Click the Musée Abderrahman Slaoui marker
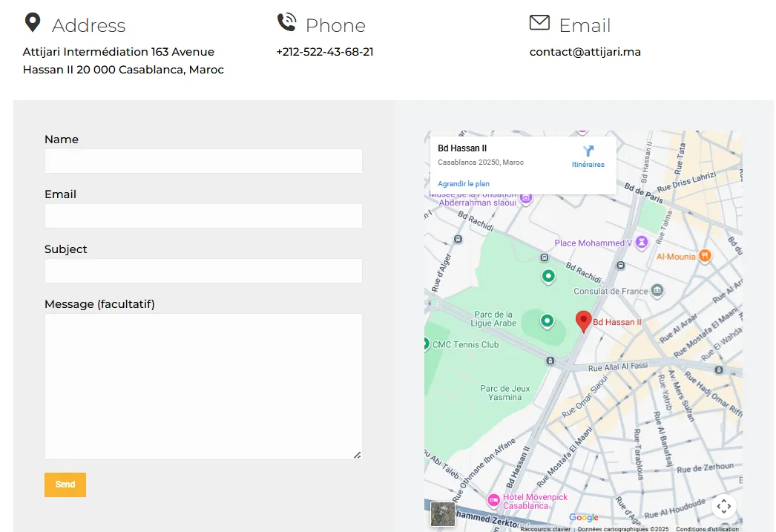 pyautogui.click(x=526, y=197)
